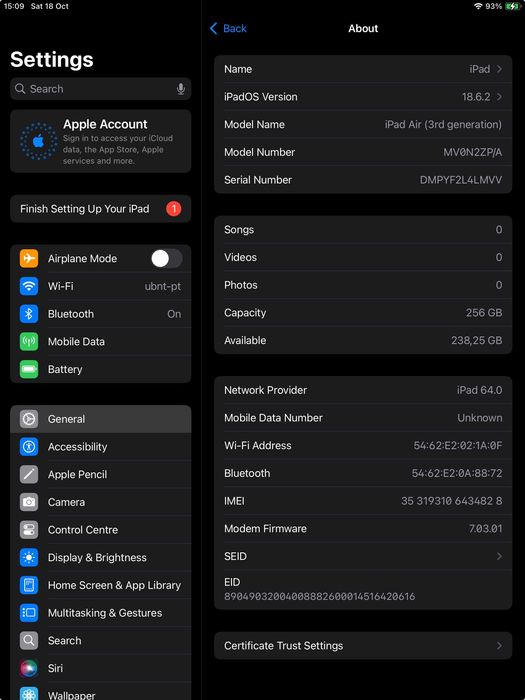Tap the Bluetooth settings icon
The height and width of the screenshot is (700, 525).
coord(29,314)
